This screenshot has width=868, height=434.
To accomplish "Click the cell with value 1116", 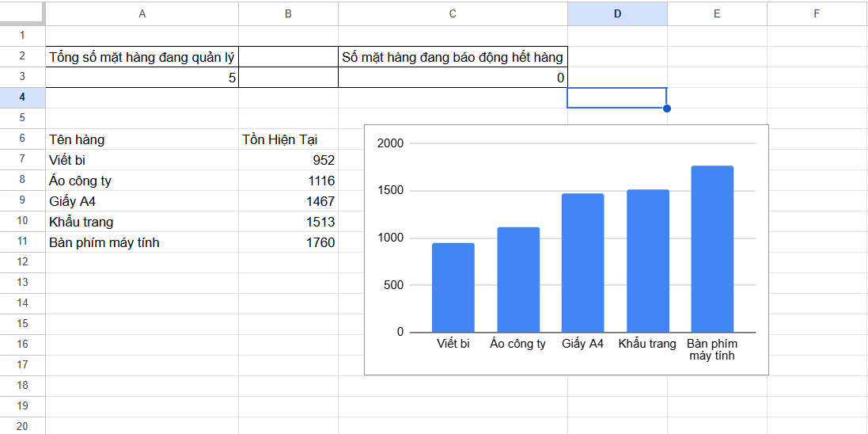I will coord(289,180).
